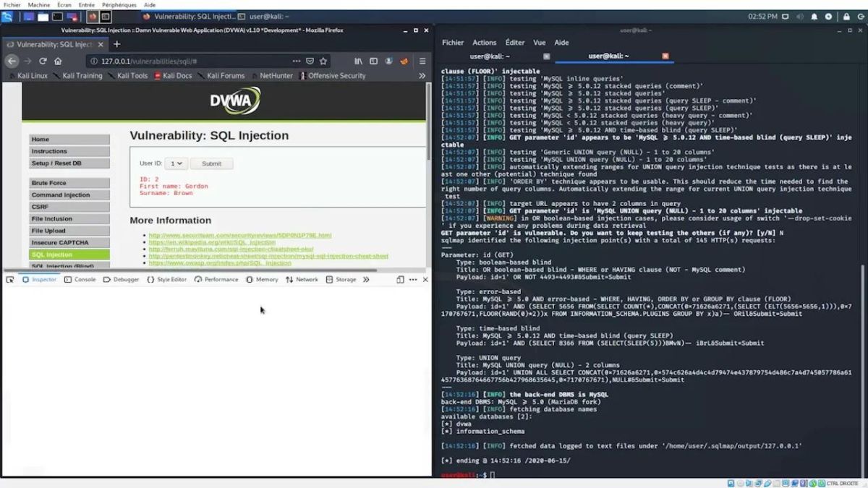
Task: Open file manager from top panel
Action: tap(43, 16)
